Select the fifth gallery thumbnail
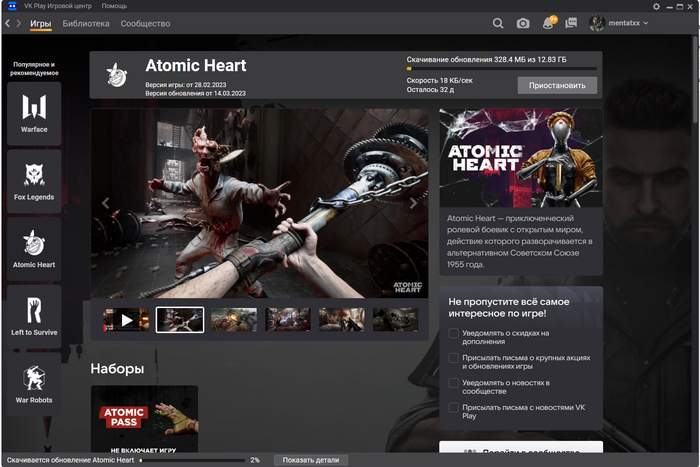 click(x=342, y=320)
